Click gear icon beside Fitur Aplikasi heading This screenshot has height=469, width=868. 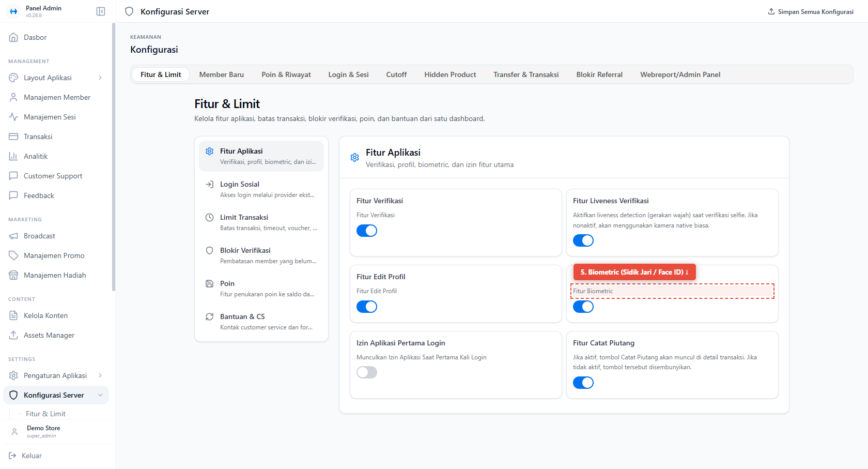(x=354, y=158)
